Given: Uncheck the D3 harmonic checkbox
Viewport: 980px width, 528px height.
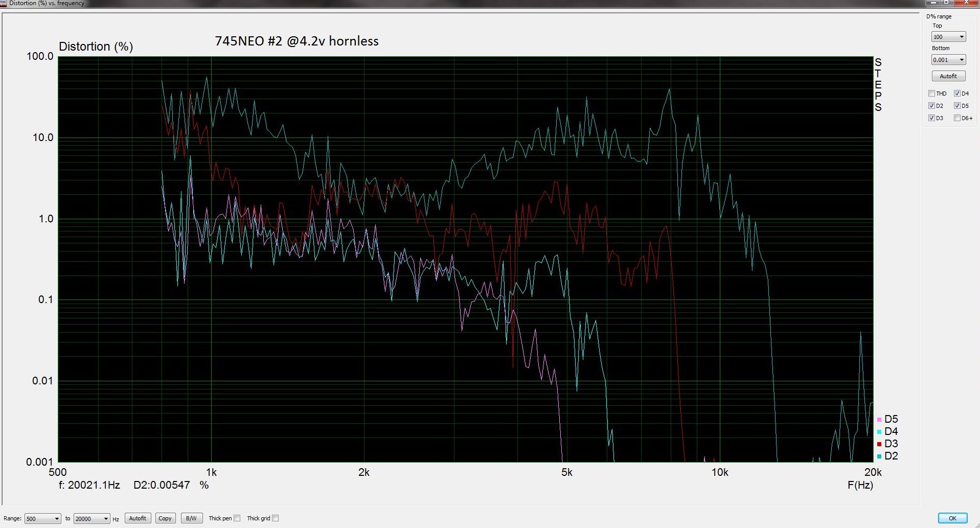Looking at the screenshot, I should tap(931, 118).
